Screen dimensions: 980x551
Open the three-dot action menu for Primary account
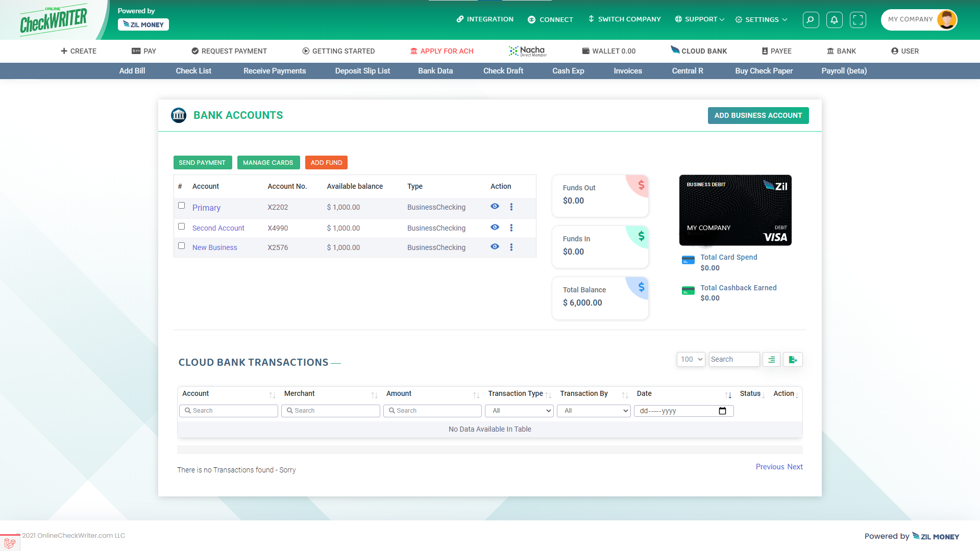[x=511, y=207]
